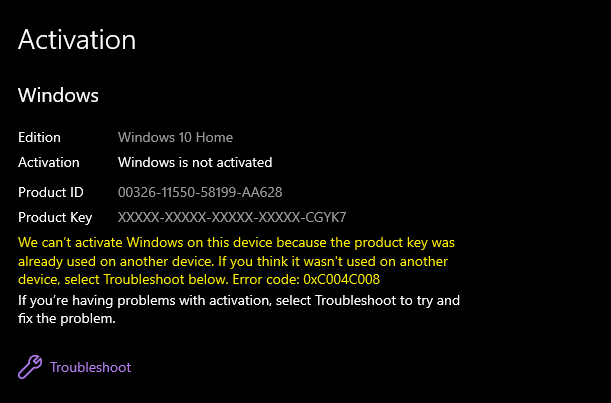Click the Windows 10 Home edition value
This screenshot has height=403, width=611.
(x=175, y=137)
